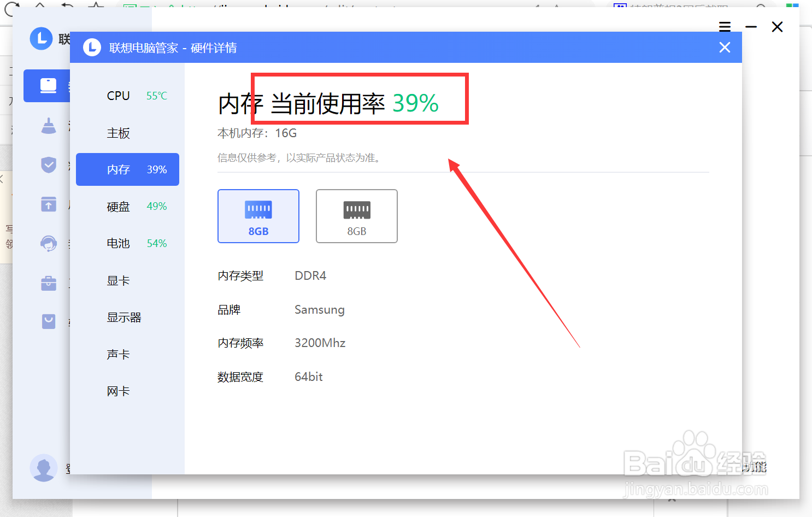Click the 内存频率 label

click(240, 343)
